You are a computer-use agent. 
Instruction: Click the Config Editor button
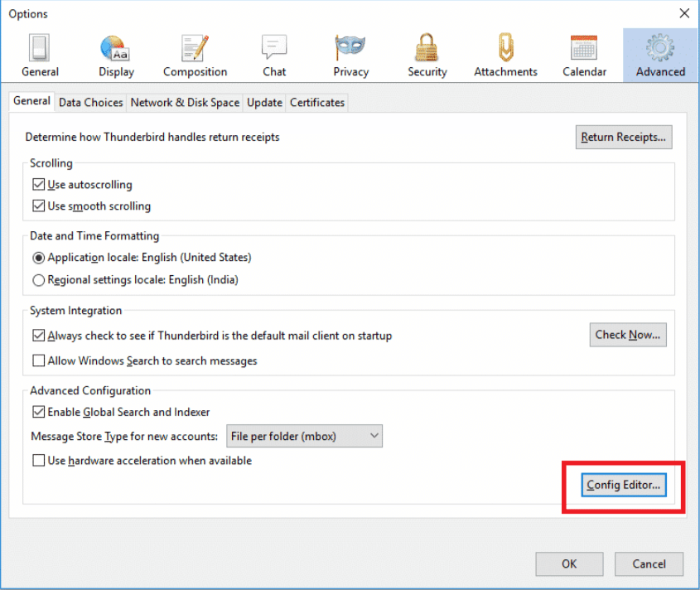[x=622, y=485]
